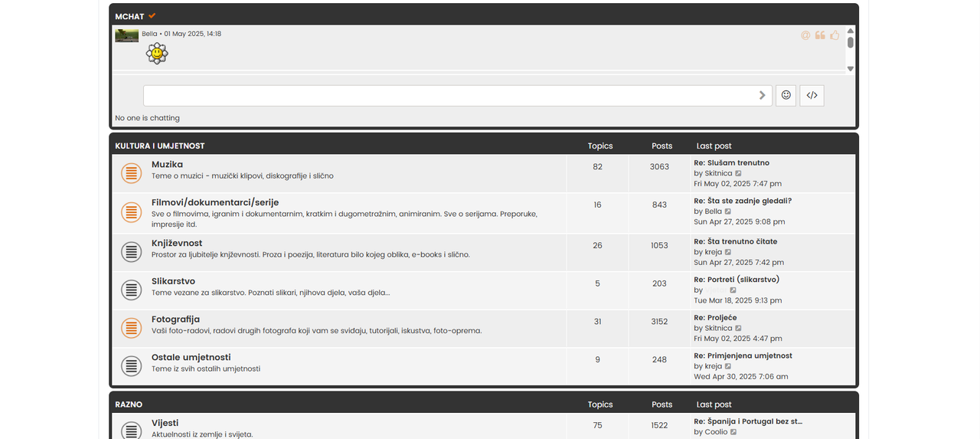Open last post 'Re: Proljeće'
This screenshot has width=980, height=439.
click(716, 317)
